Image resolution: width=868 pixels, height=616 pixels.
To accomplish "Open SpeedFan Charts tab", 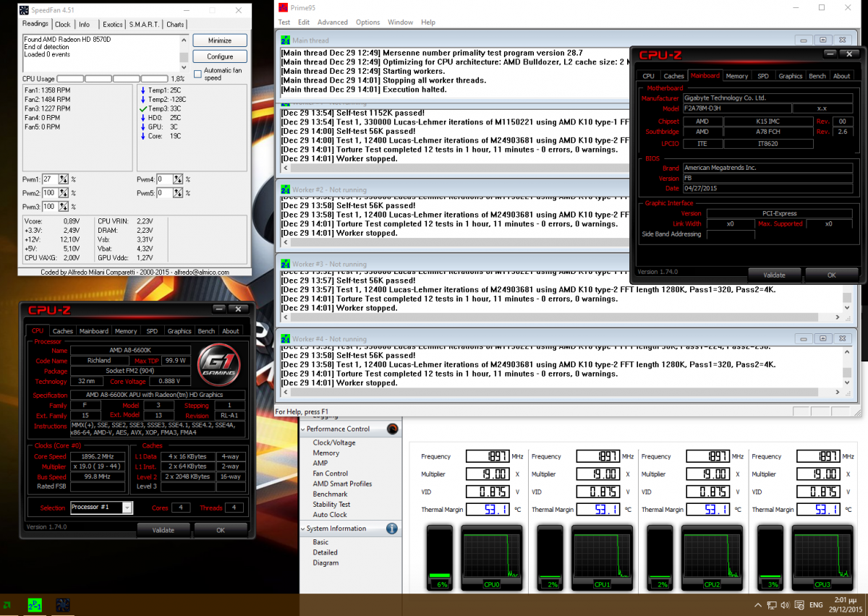I will 175,25.
